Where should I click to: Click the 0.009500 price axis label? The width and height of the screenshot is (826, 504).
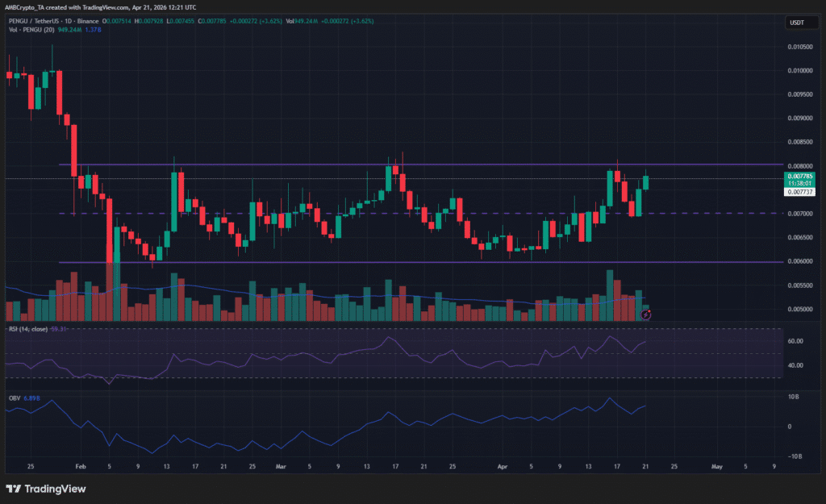(x=799, y=94)
